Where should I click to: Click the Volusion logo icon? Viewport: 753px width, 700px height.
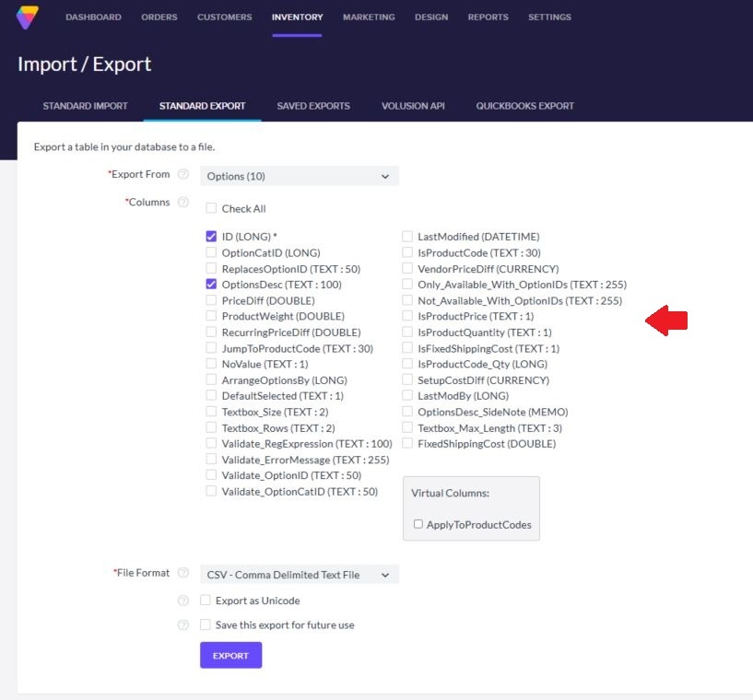(28, 17)
